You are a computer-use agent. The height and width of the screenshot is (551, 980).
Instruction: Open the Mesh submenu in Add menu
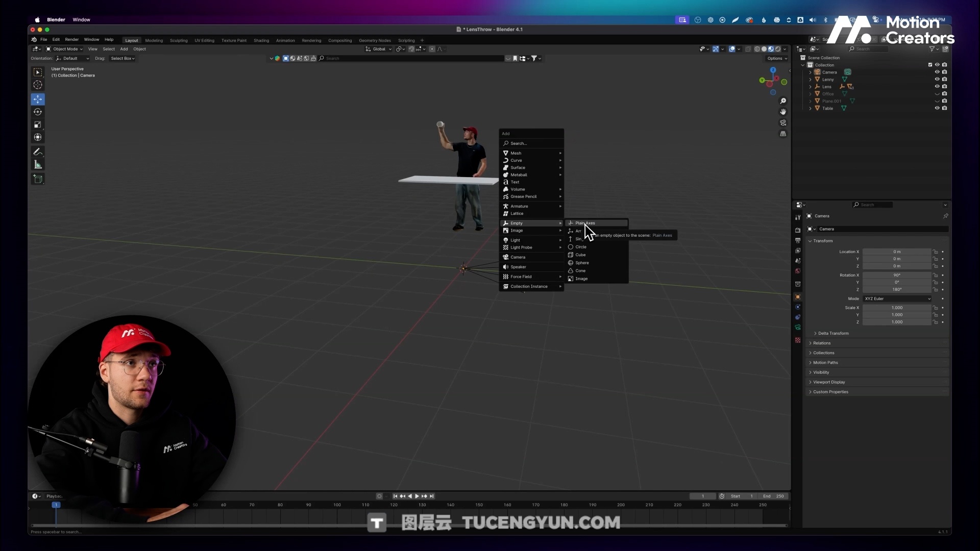[x=531, y=153]
